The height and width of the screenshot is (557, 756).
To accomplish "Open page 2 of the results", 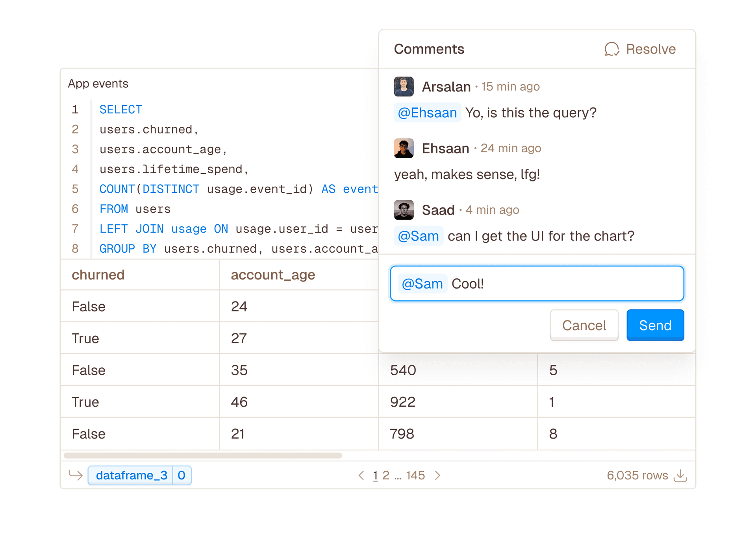I will click(x=386, y=476).
